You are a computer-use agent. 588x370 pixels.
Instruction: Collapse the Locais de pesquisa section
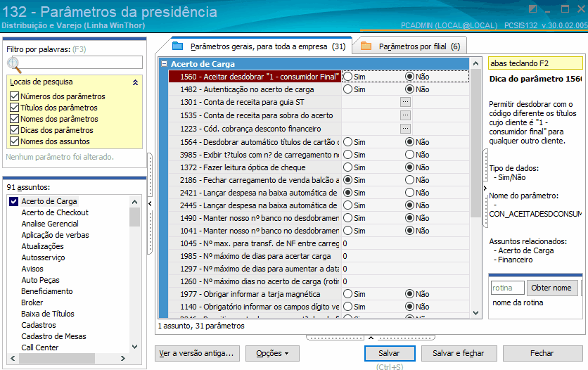pyautogui.click(x=135, y=82)
